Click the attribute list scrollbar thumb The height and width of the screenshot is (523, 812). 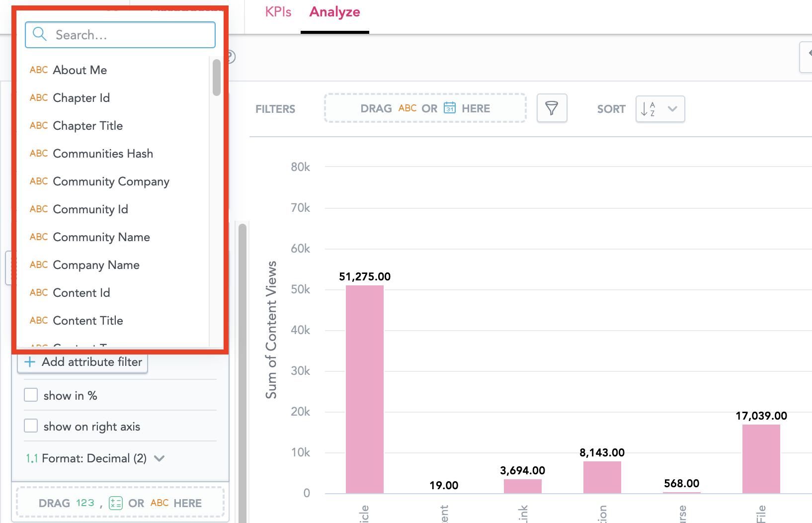[x=216, y=78]
